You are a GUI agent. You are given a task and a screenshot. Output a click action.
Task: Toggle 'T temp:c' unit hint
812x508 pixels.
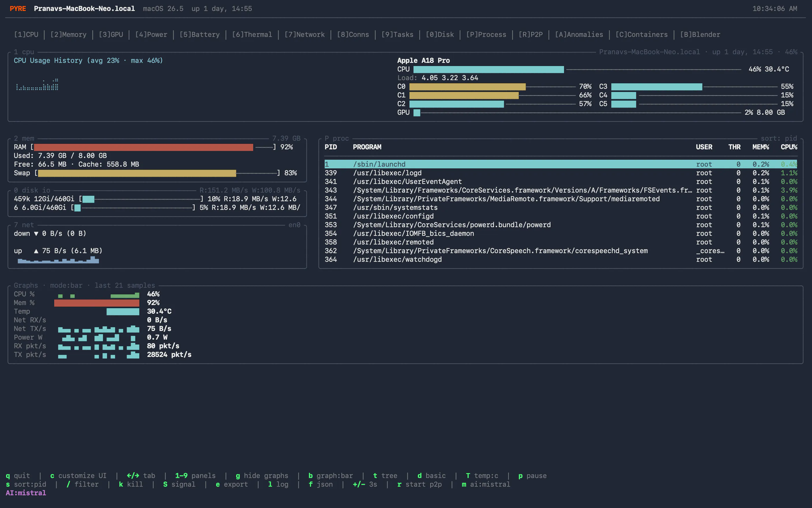coord(482,476)
